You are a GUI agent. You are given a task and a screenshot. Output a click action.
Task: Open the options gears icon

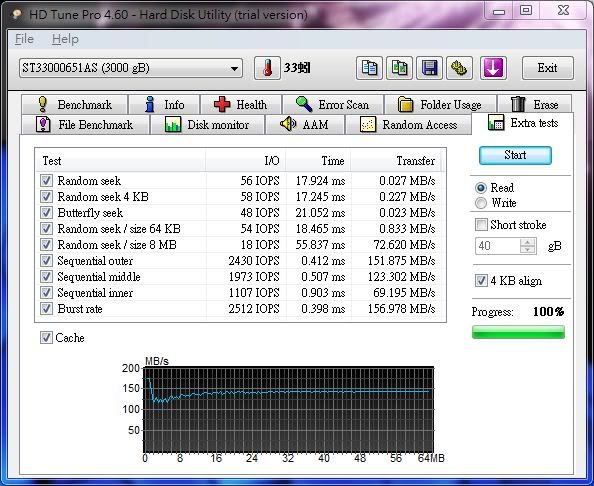click(459, 68)
